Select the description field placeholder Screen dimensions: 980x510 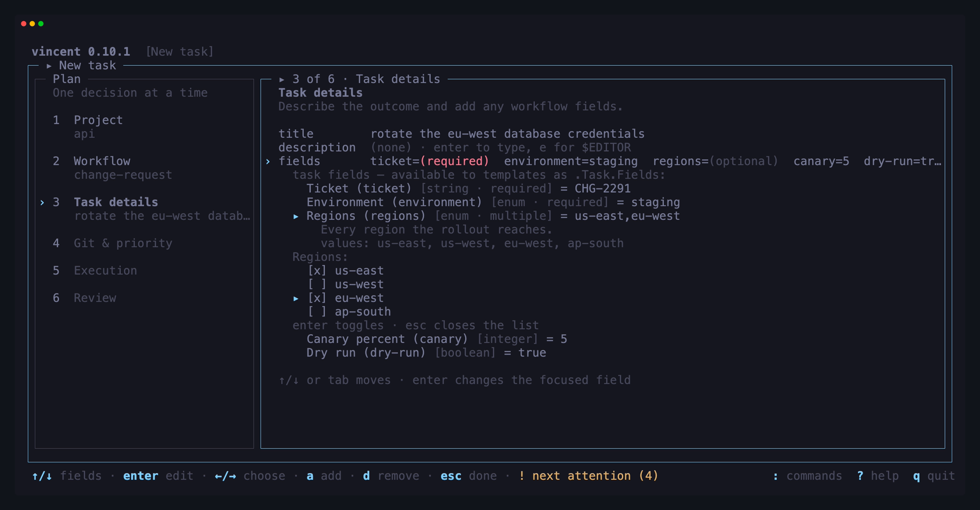click(501, 148)
